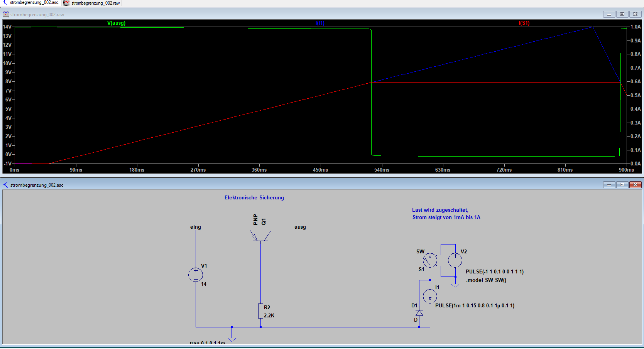
Task: Close the schematic .asc window
Action: (635, 185)
